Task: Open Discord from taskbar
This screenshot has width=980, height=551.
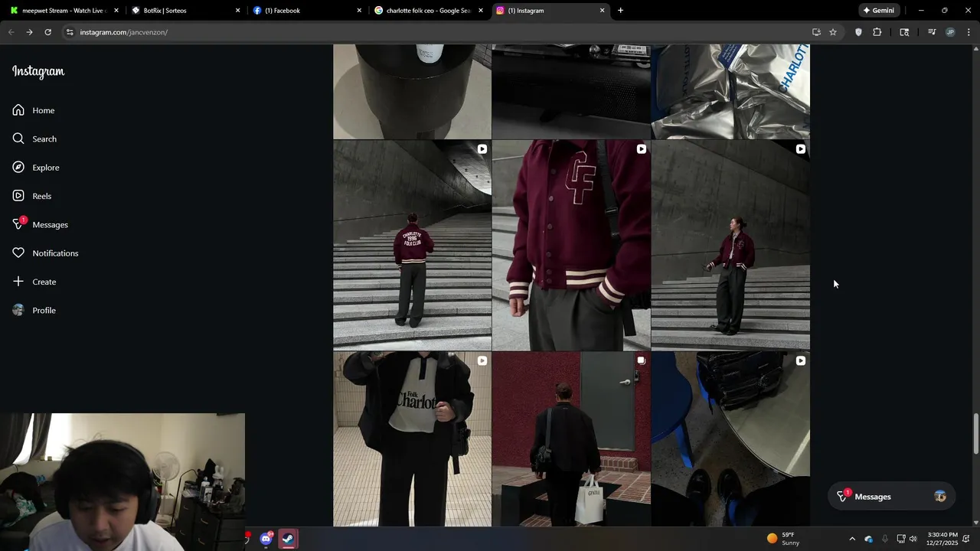Action: (x=266, y=539)
